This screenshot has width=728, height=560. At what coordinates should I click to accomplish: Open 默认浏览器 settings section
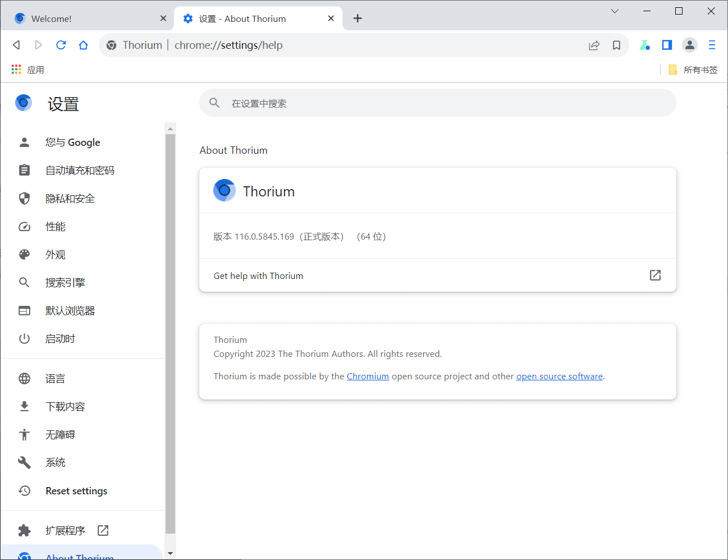82,311
